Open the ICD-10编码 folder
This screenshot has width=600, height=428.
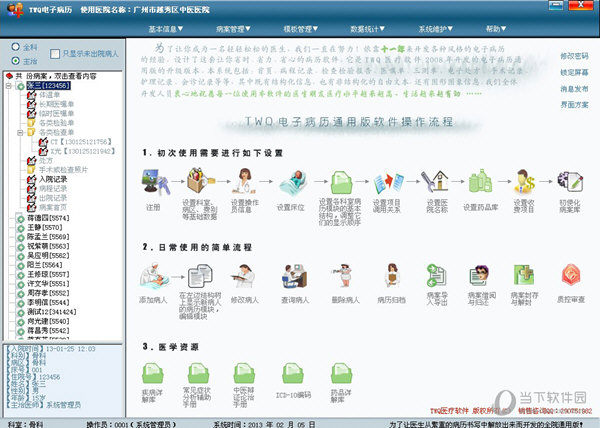pos(293,373)
